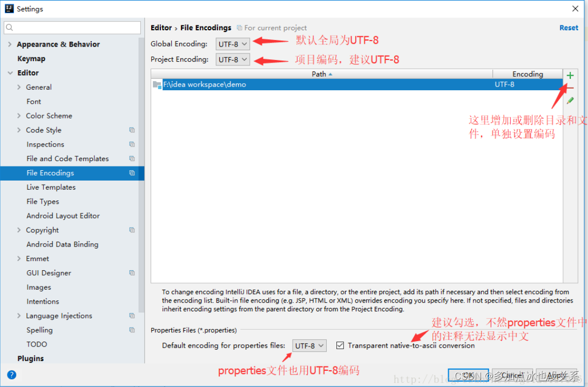
Task: Click the project-level icon next to GUI Designer
Action: pos(132,273)
